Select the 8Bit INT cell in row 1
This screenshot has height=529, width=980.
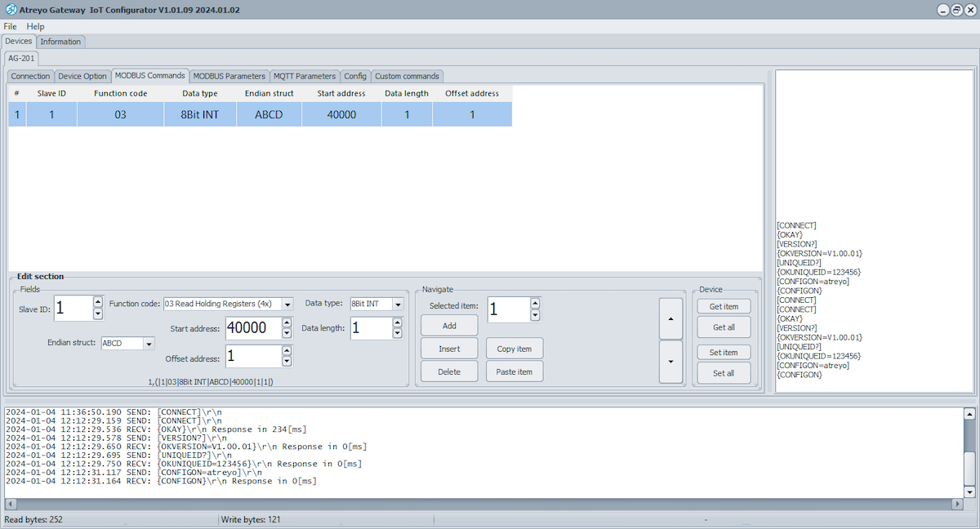199,114
